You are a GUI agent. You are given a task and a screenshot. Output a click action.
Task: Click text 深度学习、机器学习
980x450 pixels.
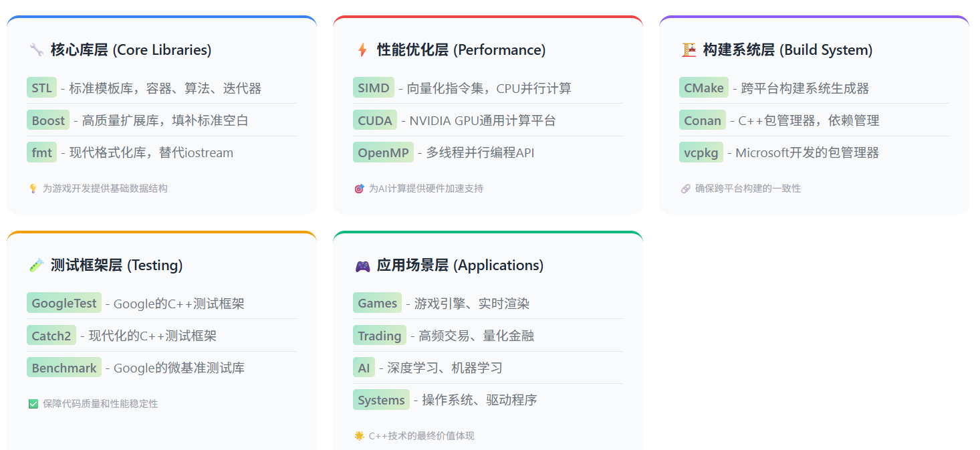pos(445,368)
